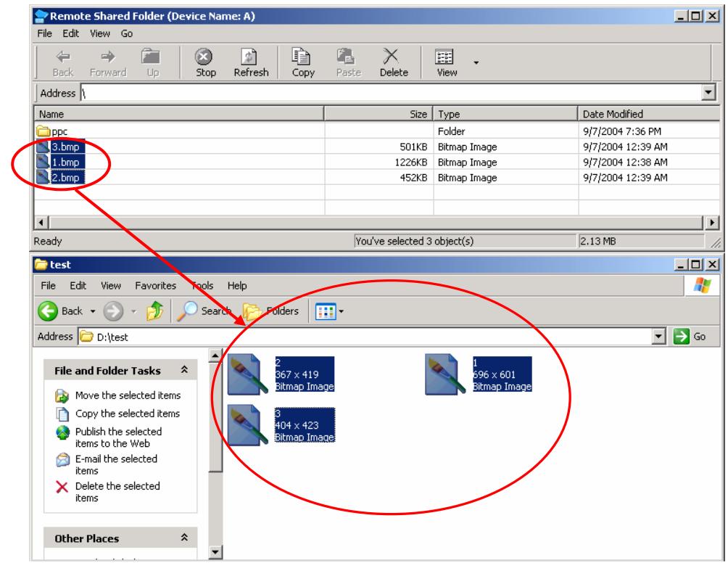Open Forward history dropdown arrow
This screenshot has width=728, height=563.
133,311
